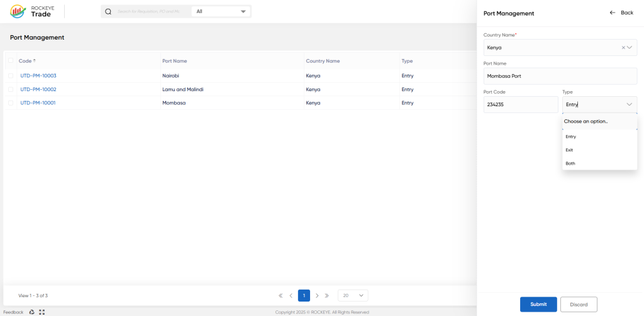Go to previous page arrow
Viewport: 644px width, 316px height.
[x=291, y=295]
